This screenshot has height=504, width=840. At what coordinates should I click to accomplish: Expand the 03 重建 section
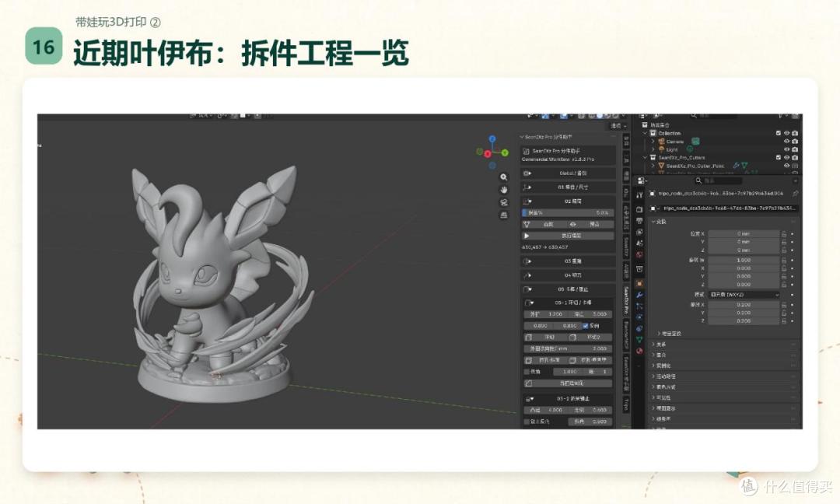568,261
